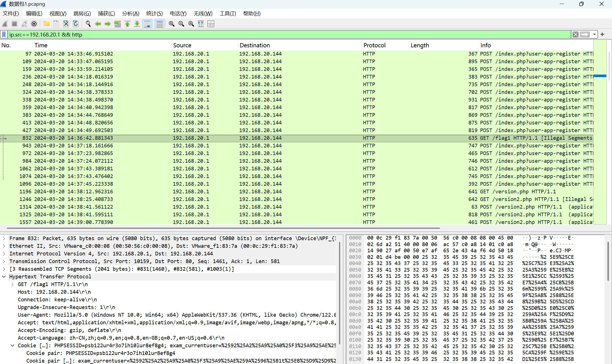
Task: Toggle packet colorization rules button
Action: point(160,24)
